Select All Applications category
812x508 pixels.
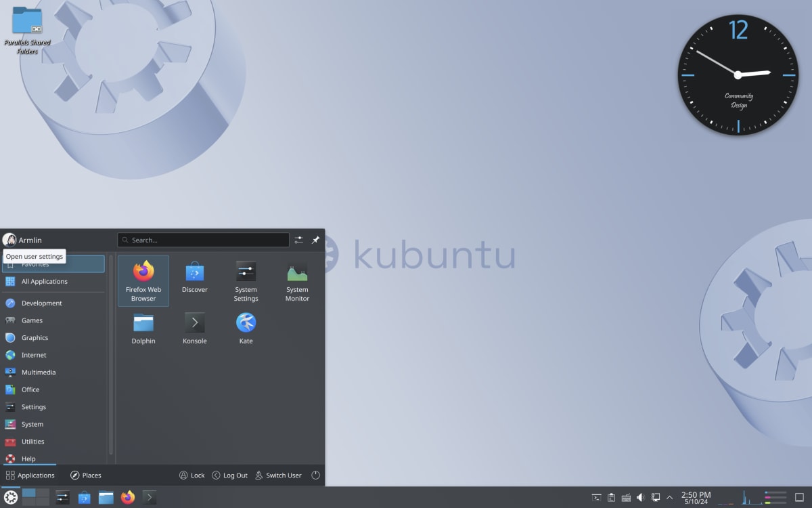tap(53, 281)
